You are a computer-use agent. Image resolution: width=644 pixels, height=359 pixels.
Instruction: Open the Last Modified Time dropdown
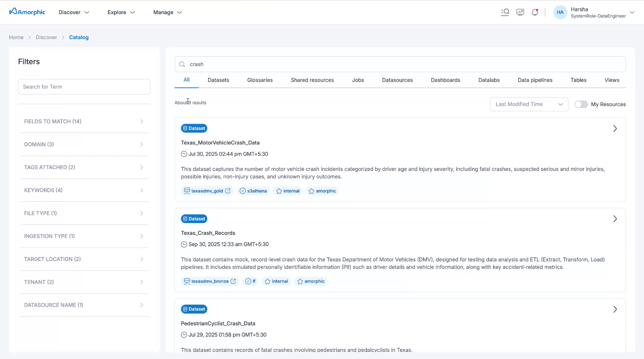[x=529, y=104]
